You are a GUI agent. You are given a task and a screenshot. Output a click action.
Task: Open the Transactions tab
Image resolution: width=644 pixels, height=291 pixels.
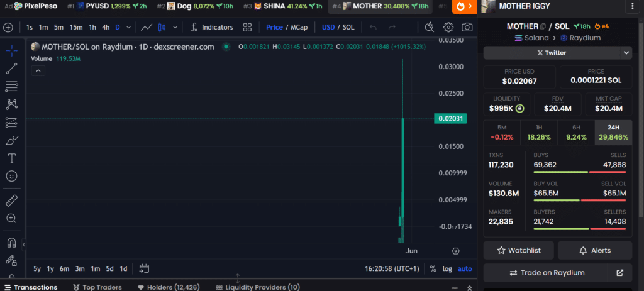click(31, 287)
